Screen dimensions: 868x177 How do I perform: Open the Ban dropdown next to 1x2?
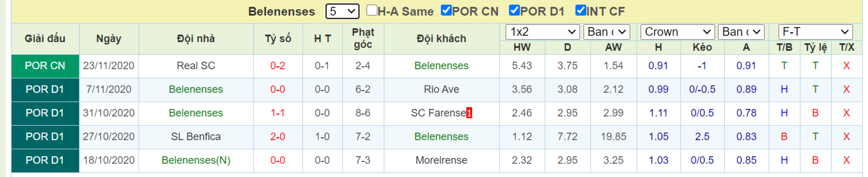pyautogui.click(x=607, y=32)
